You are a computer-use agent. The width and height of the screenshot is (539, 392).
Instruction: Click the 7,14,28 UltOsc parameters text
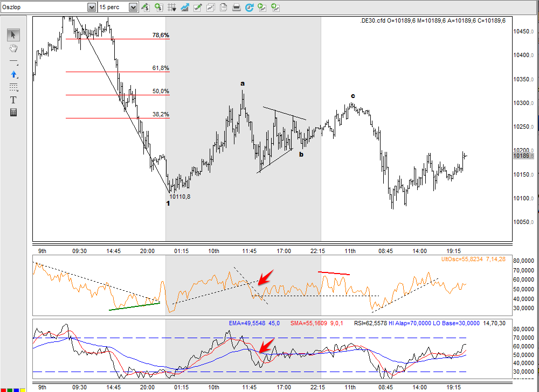point(496,260)
